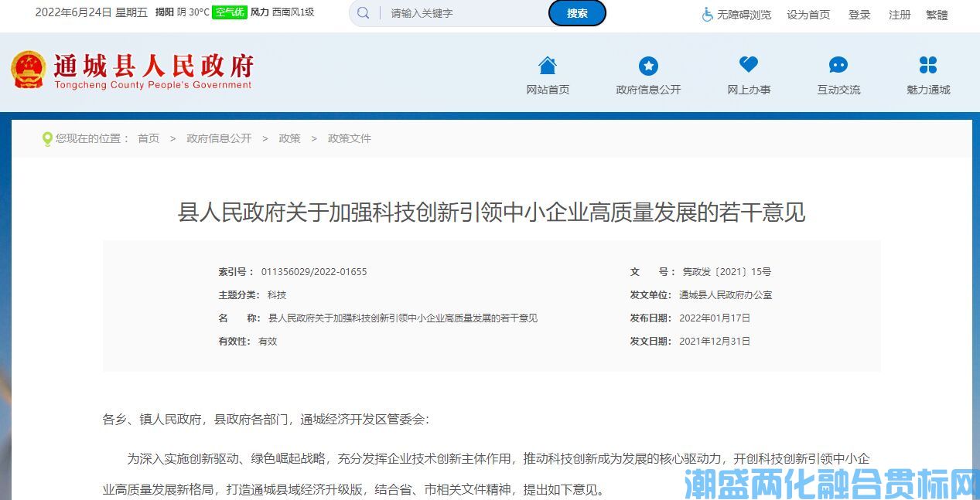Viewport: 980px width, 500px height.
Task: Click the speech bubble icon for 互动交流
Action: (x=838, y=66)
